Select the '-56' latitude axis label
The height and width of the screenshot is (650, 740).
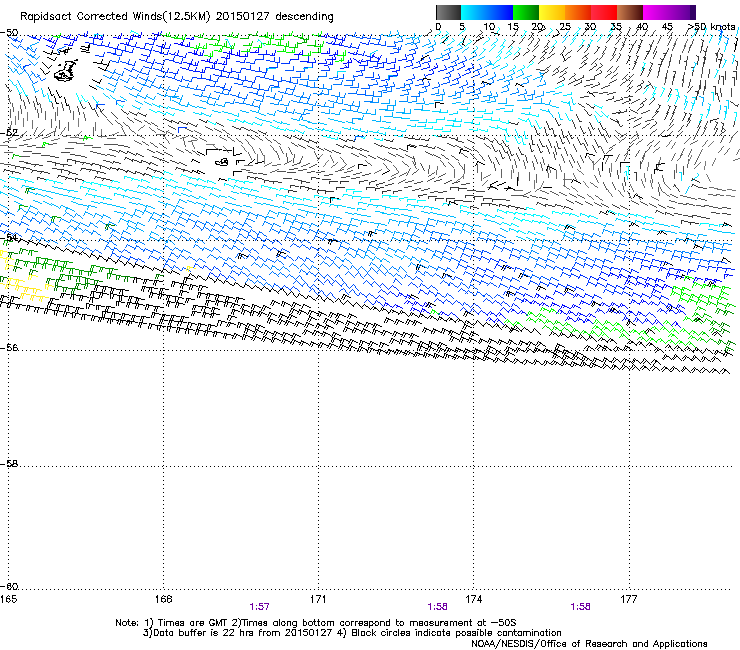click(9, 347)
